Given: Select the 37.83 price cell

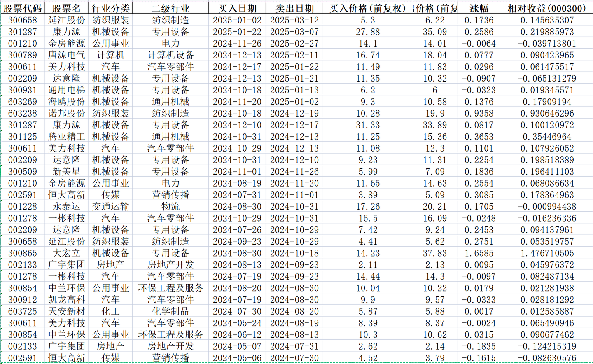Looking at the screenshot, I should tap(435, 253).
